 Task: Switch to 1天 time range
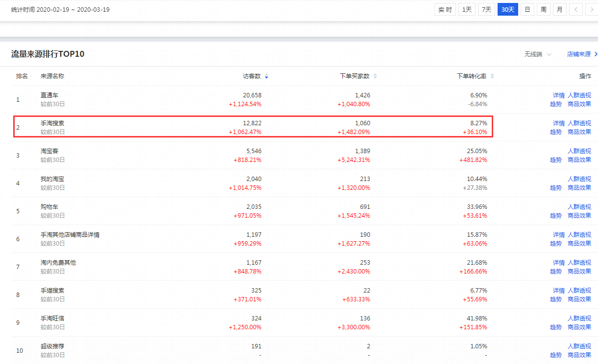[x=467, y=10]
